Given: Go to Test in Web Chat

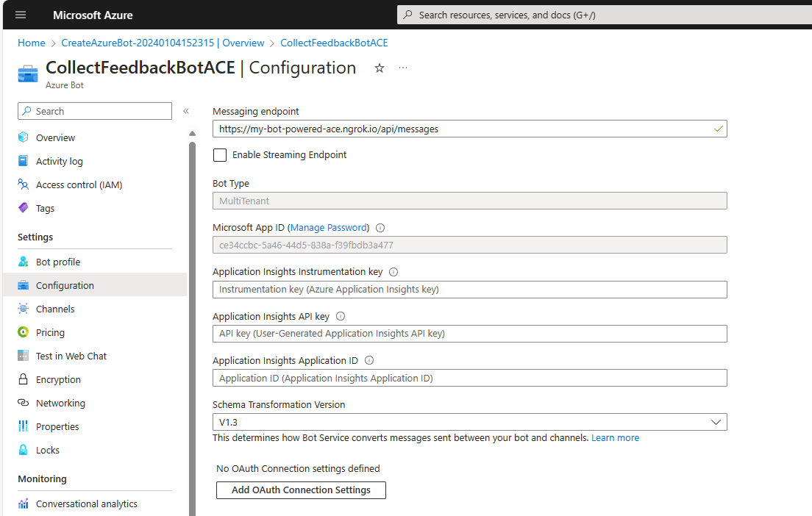Looking at the screenshot, I should click(x=71, y=356).
